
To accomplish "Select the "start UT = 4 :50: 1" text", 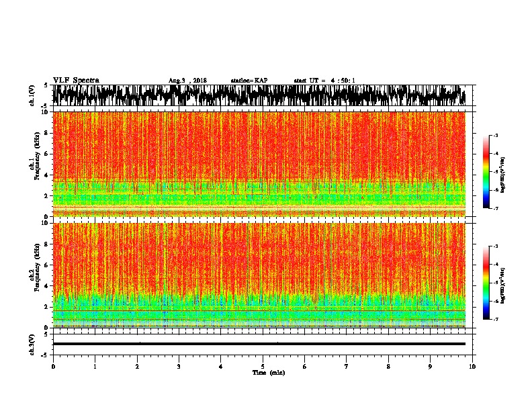I will click(324, 81).
